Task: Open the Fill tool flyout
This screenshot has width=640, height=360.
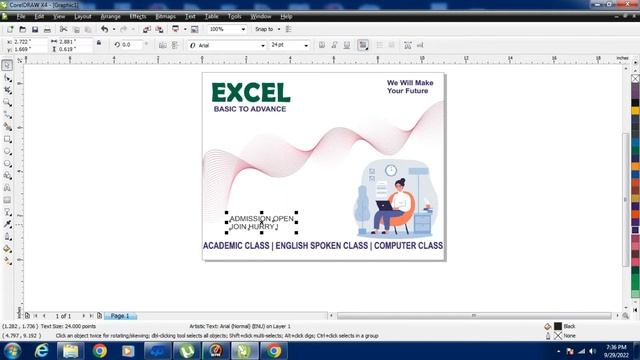Action: pyautogui.click(x=7, y=249)
